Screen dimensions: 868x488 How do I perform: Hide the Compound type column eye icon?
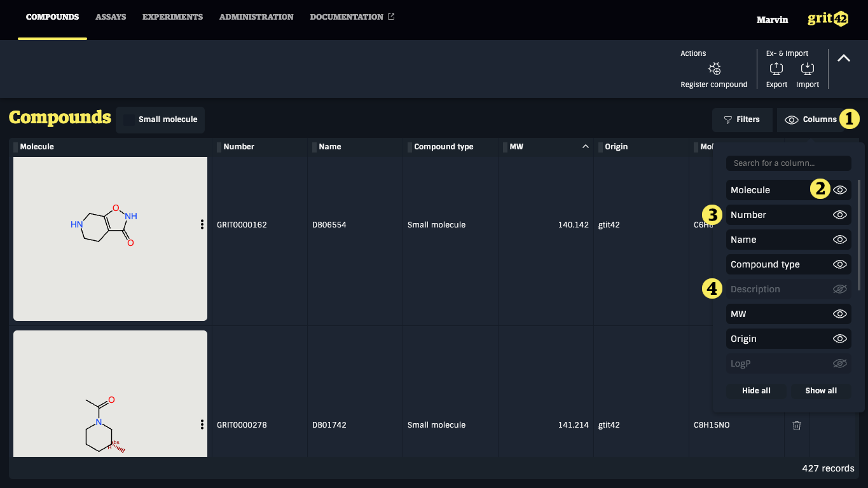[x=840, y=264]
